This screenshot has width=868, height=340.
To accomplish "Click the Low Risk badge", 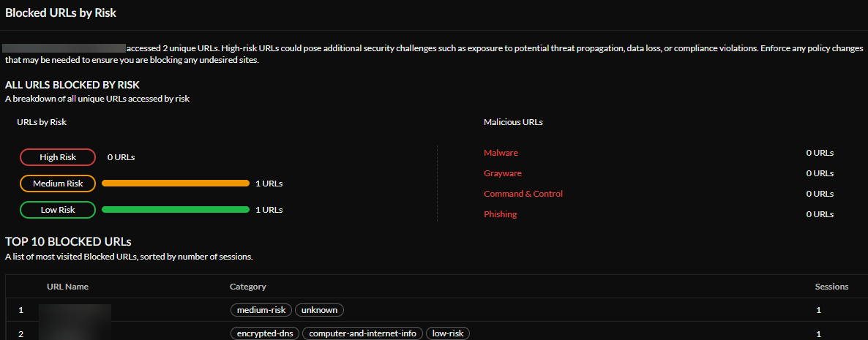I will point(58,210).
